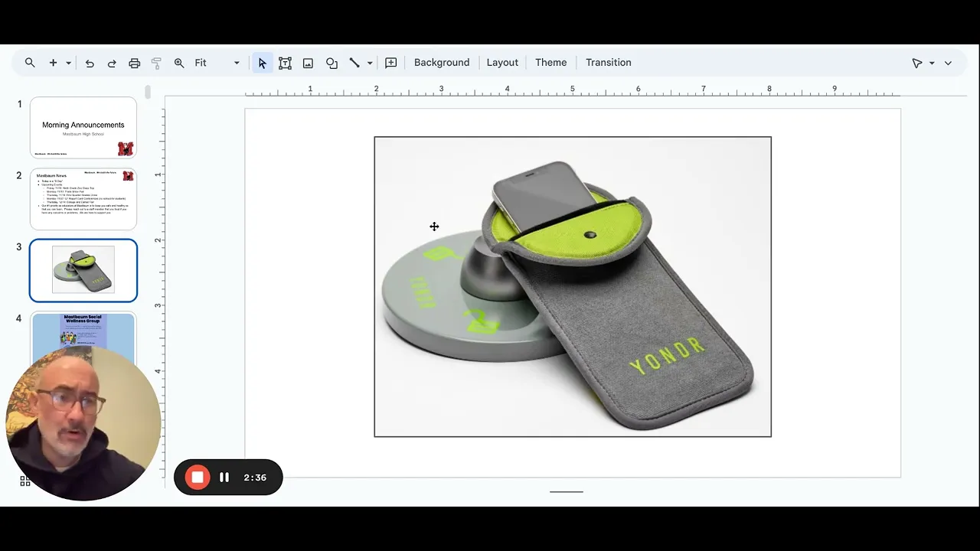Click the 2:36 recording timer
The height and width of the screenshot is (551, 980).
[x=255, y=478]
